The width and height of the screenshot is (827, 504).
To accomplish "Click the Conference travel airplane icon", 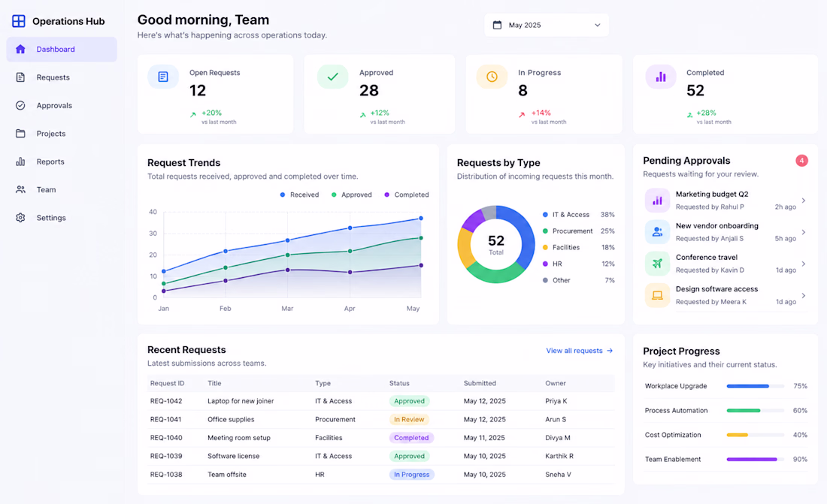I will [657, 264].
